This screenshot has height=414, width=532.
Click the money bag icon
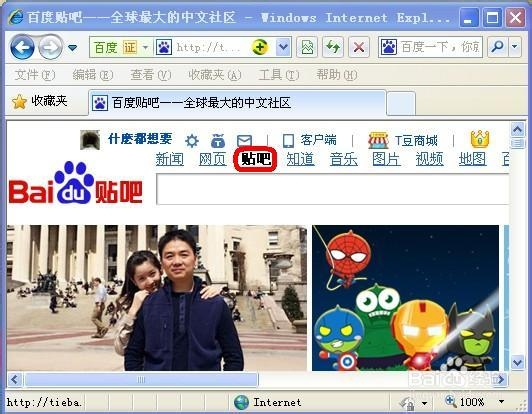(x=218, y=140)
